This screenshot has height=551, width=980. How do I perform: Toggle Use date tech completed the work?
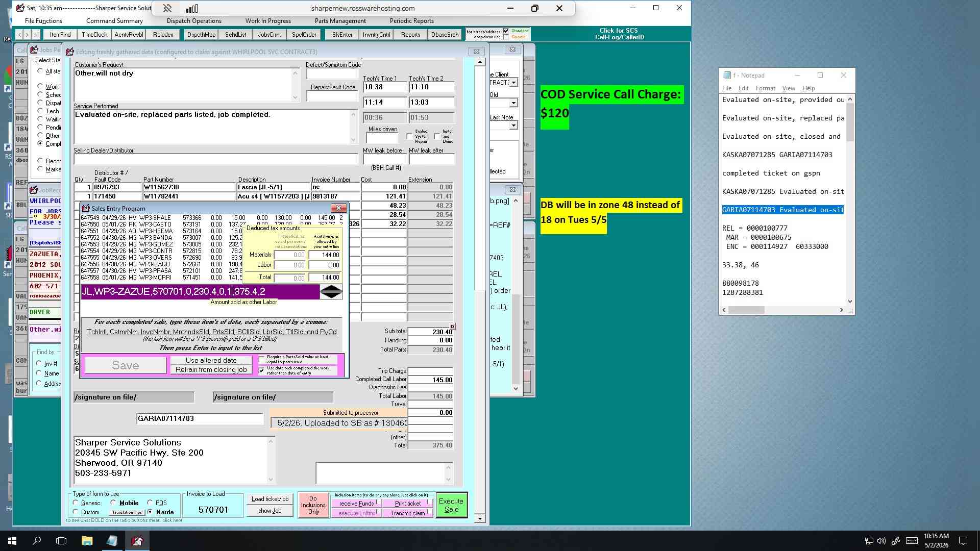click(x=261, y=370)
